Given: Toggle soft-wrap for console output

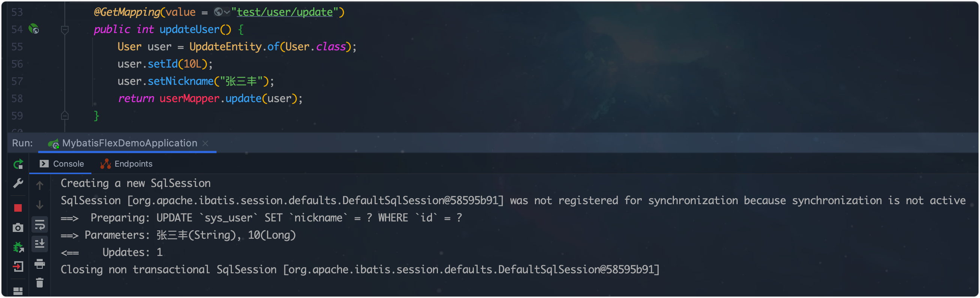Looking at the screenshot, I should coord(40,225).
